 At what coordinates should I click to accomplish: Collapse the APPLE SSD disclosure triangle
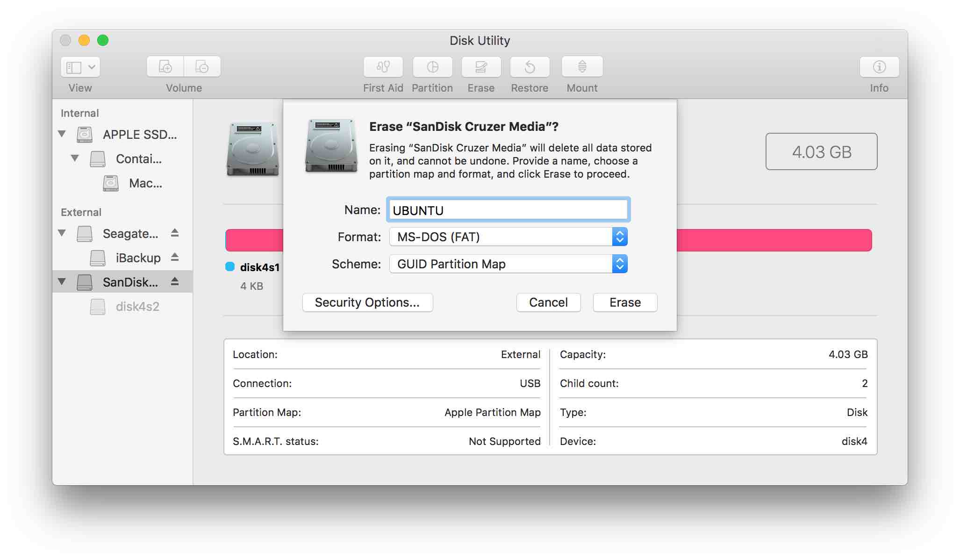62,134
